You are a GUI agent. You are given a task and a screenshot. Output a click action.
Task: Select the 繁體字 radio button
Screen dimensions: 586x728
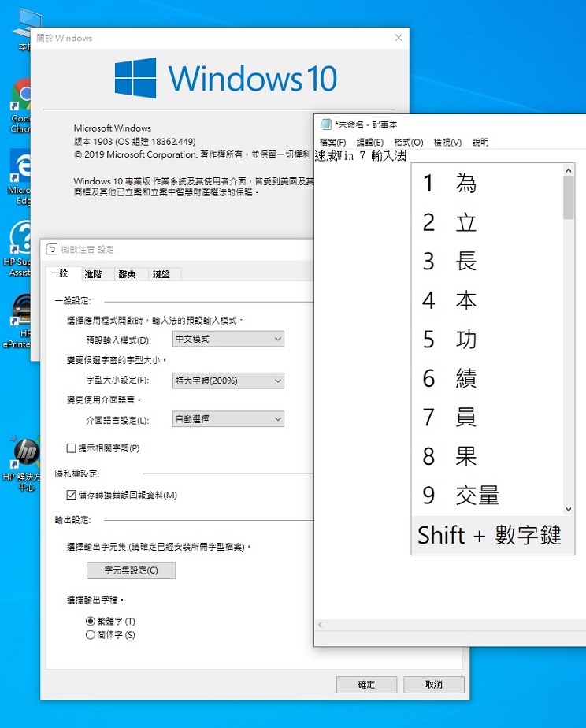click(x=91, y=621)
